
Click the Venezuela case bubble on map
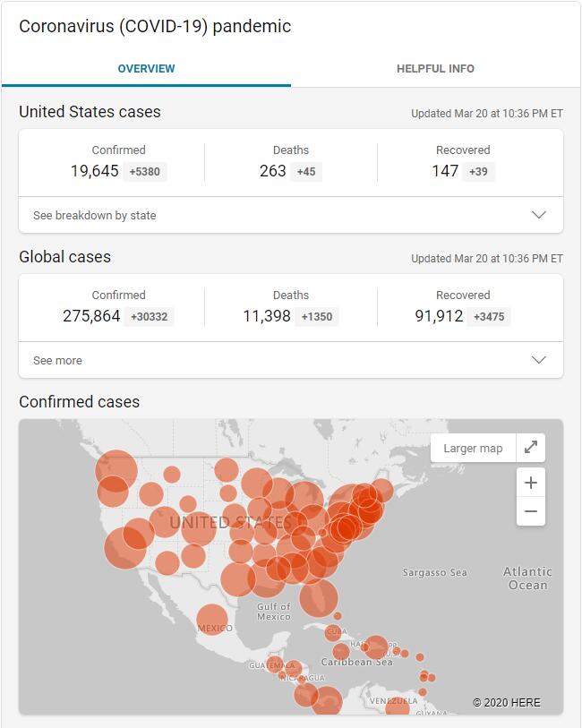click(x=398, y=707)
